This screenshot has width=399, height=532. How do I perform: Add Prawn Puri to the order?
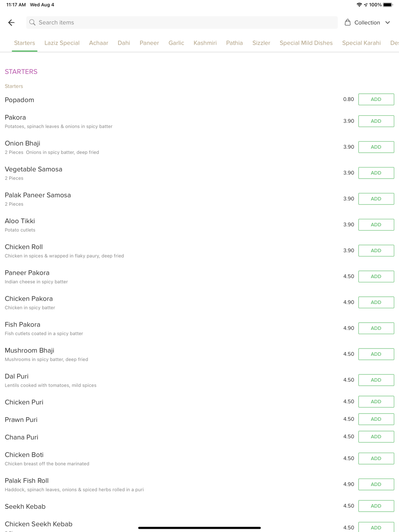[376, 419]
